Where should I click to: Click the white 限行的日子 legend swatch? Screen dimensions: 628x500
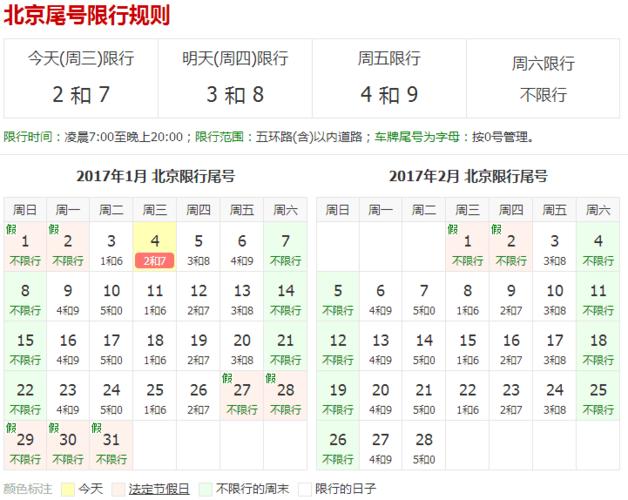[305, 489]
